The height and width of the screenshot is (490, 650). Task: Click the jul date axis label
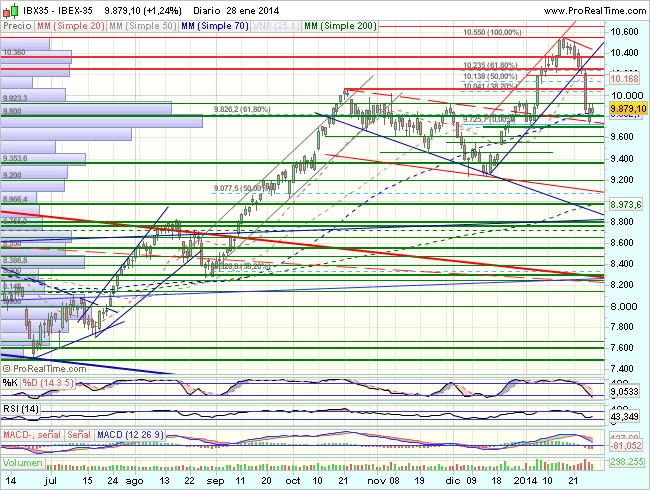51,481
